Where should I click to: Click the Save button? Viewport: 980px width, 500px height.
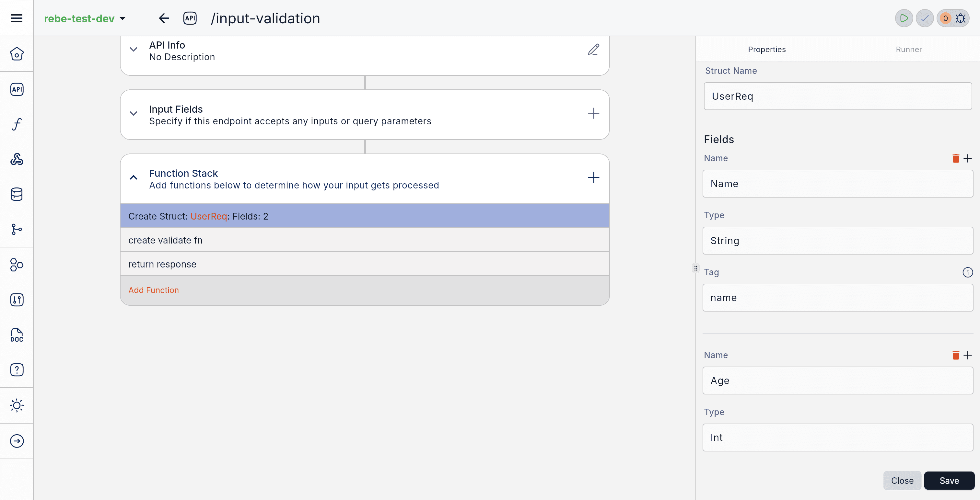tap(949, 481)
